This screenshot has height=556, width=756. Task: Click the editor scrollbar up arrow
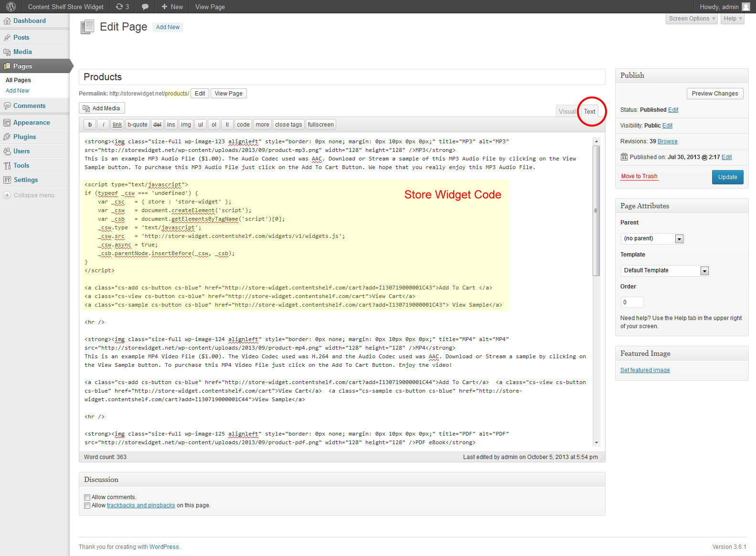coord(596,141)
